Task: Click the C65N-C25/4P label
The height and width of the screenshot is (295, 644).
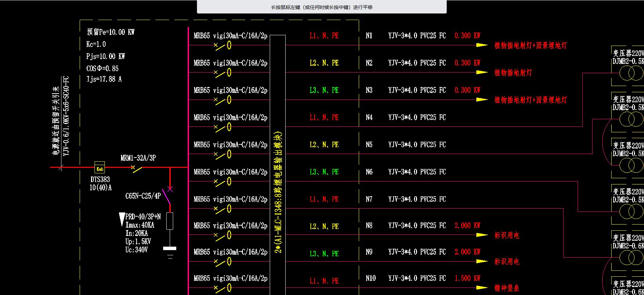Action: coord(143,196)
